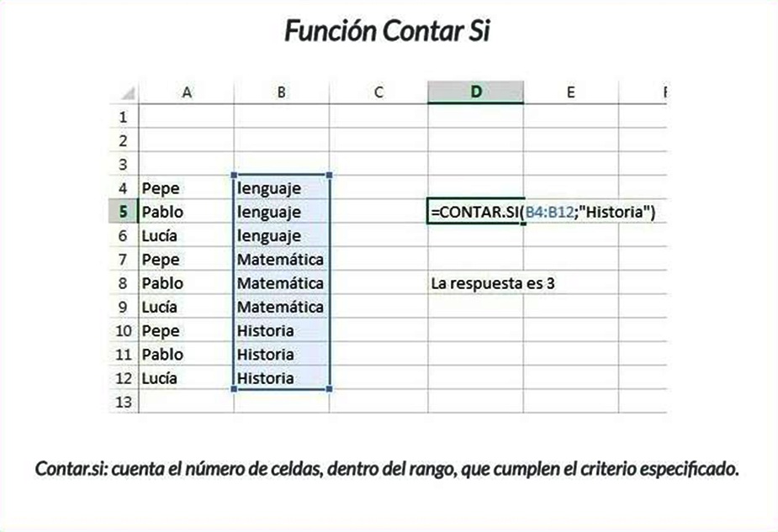The width and height of the screenshot is (778, 532).
Task: Select column D header
Action: pos(475,93)
